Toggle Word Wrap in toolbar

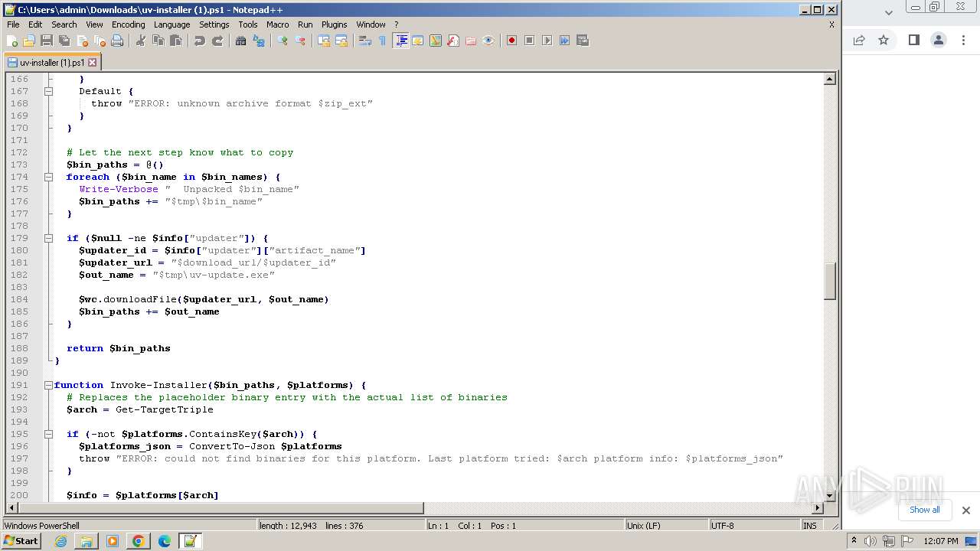click(365, 41)
